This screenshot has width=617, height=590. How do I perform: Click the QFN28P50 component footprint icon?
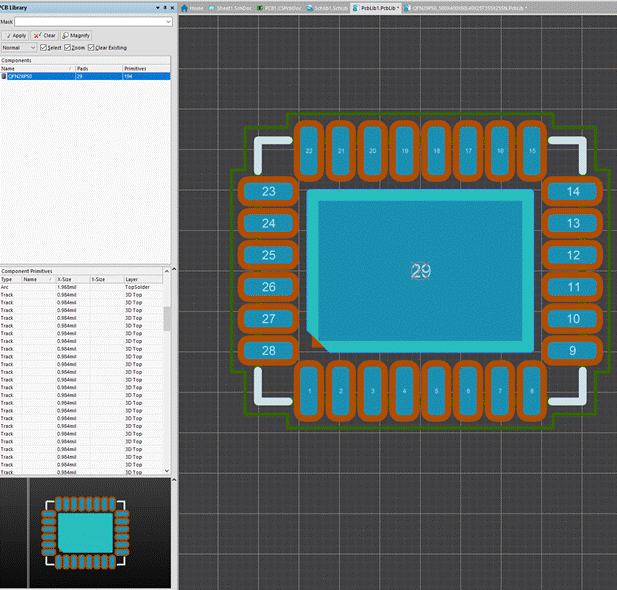(4, 75)
